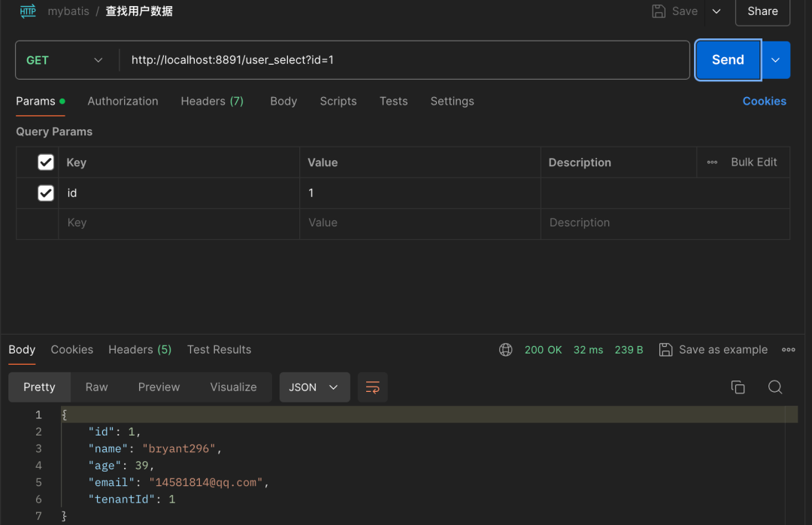Open the Tests tab
Viewport: 812px width, 525px height.
[393, 101]
